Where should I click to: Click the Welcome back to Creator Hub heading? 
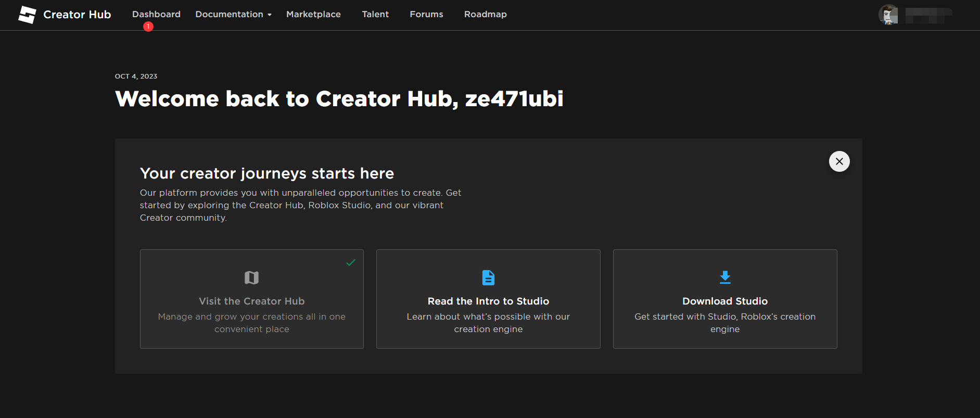[x=339, y=99]
